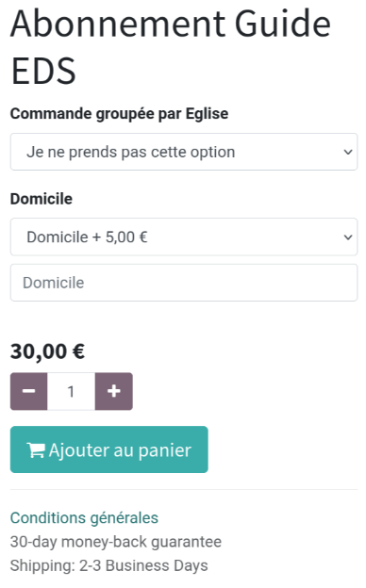Click the euro sign in the price
The image size is (366, 588).
[78, 351]
